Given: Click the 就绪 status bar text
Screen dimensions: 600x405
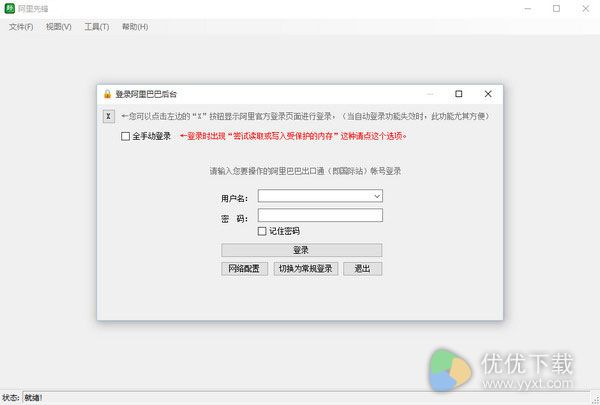Looking at the screenshot, I should point(33,398).
